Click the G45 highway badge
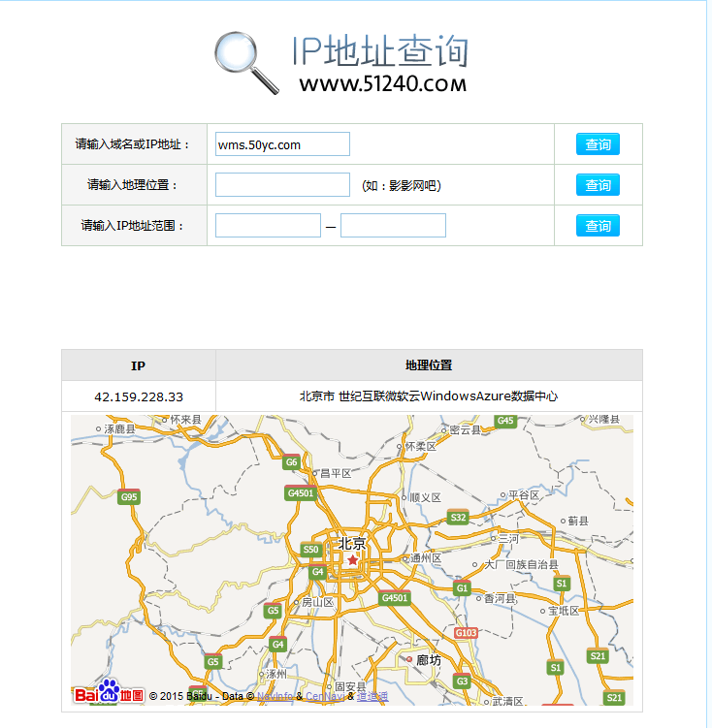 point(505,421)
